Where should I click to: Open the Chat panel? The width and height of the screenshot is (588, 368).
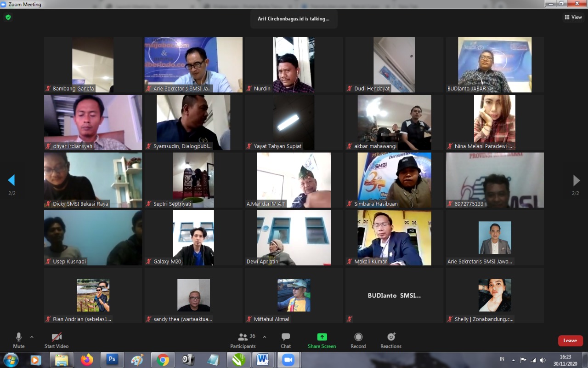pos(286,340)
